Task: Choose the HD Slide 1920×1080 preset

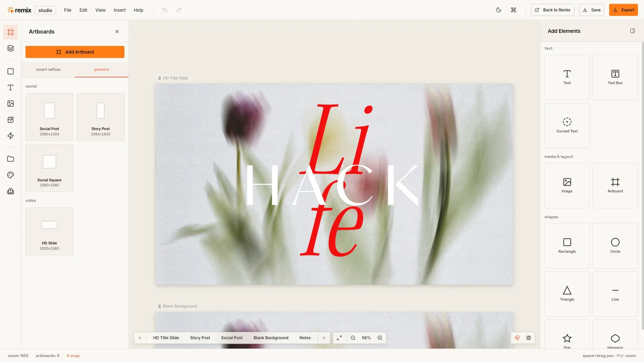Action: [x=49, y=231]
